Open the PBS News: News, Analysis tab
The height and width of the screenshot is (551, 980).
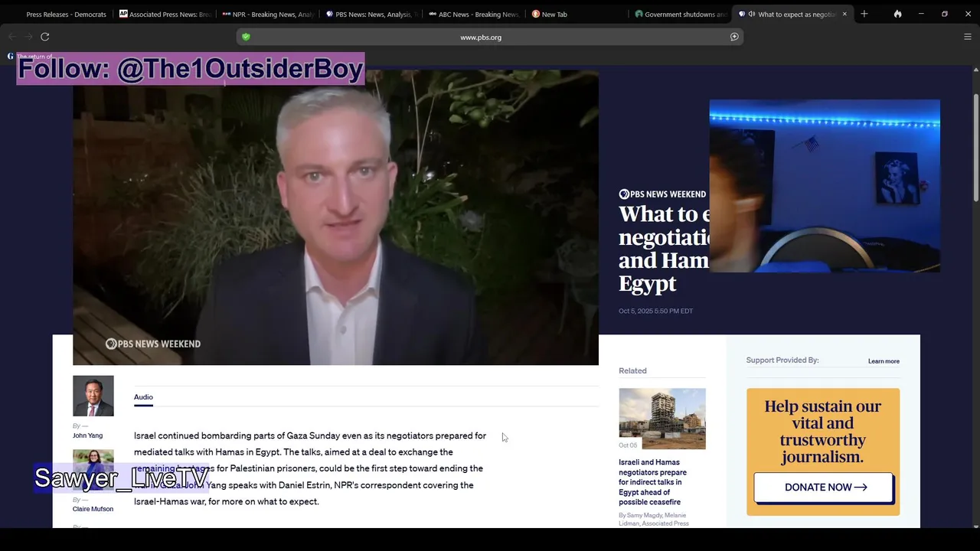(371, 14)
